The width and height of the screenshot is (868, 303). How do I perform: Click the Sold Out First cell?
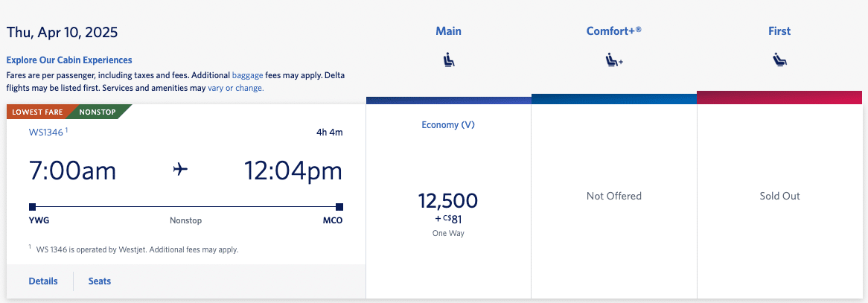(779, 197)
